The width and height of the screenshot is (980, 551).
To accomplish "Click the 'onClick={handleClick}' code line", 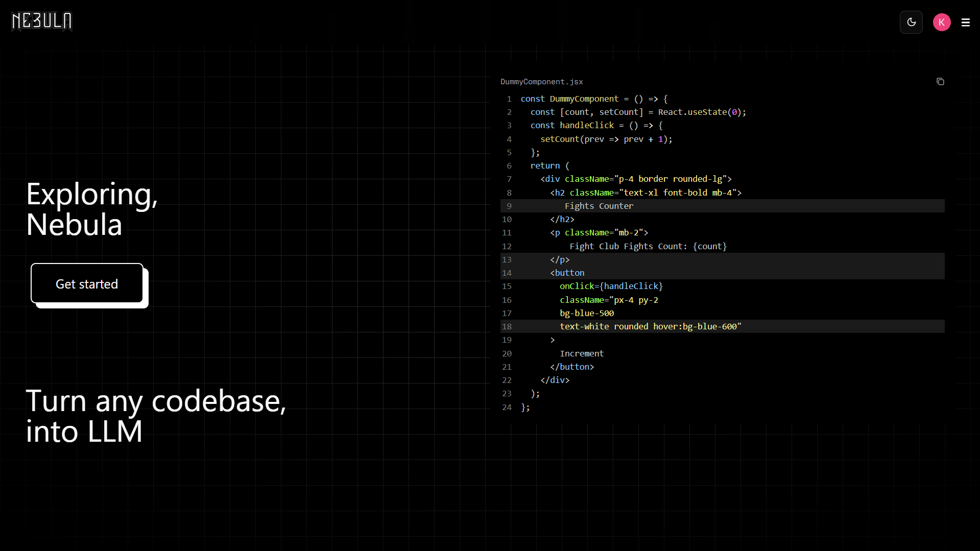I will (x=723, y=286).
